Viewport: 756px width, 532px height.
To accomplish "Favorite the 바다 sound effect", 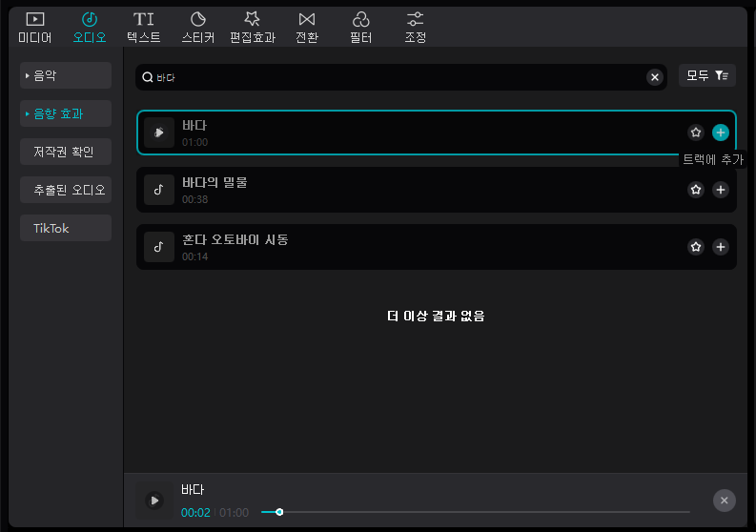I will 695,133.
